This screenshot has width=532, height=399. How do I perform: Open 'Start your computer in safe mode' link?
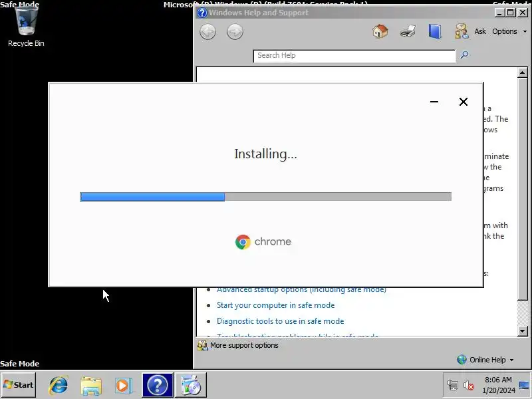tap(275, 305)
